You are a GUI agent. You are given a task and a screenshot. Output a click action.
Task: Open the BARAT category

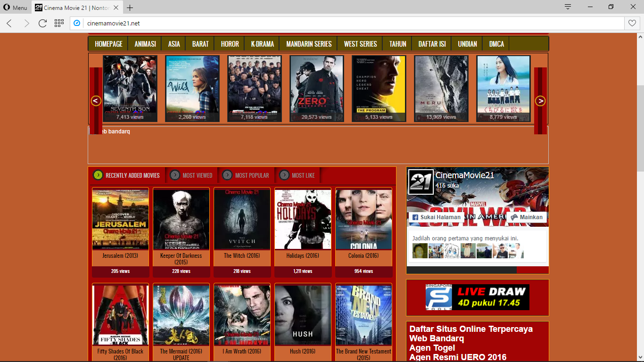[x=200, y=44]
